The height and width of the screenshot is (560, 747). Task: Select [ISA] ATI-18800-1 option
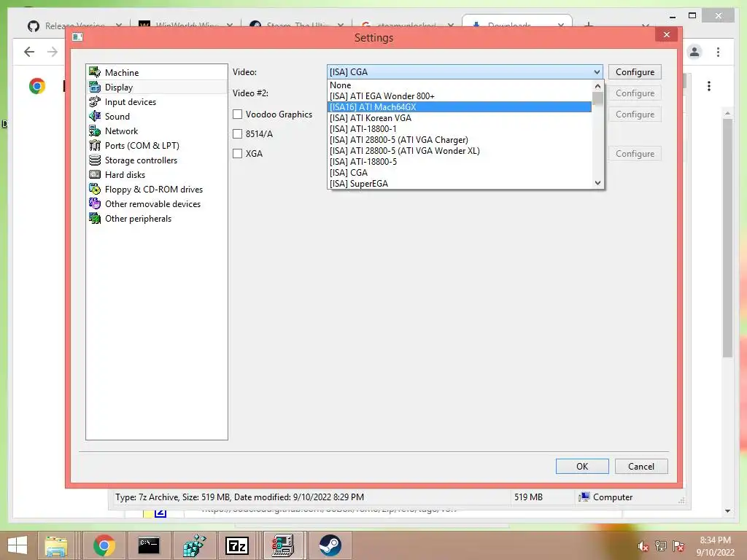[x=460, y=129]
